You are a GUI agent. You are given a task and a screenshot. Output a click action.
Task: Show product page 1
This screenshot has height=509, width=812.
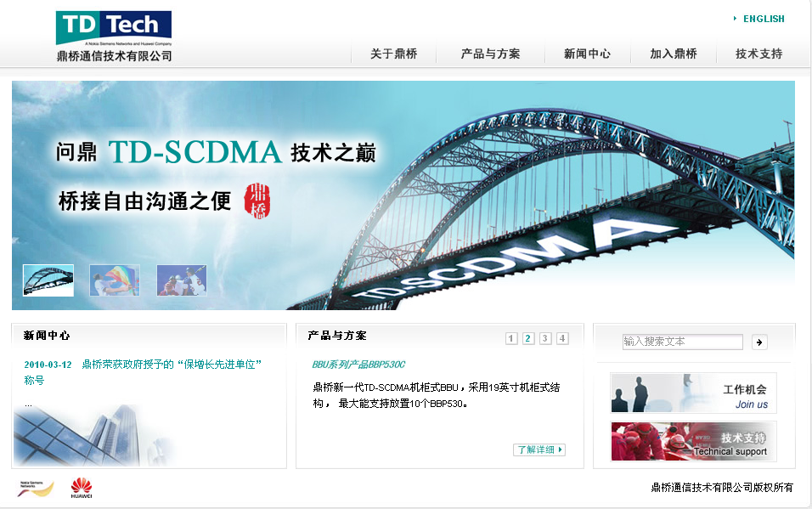pyautogui.click(x=511, y=338)
